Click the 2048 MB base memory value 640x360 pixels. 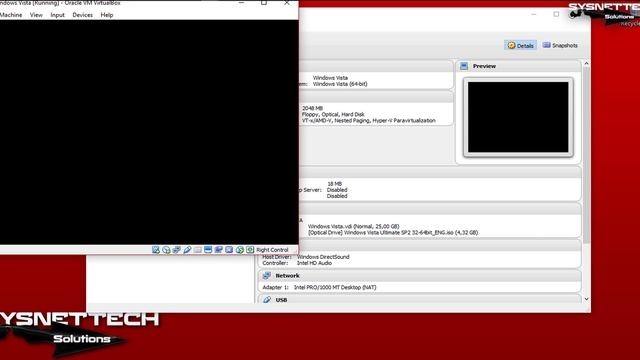pos(312,108)
